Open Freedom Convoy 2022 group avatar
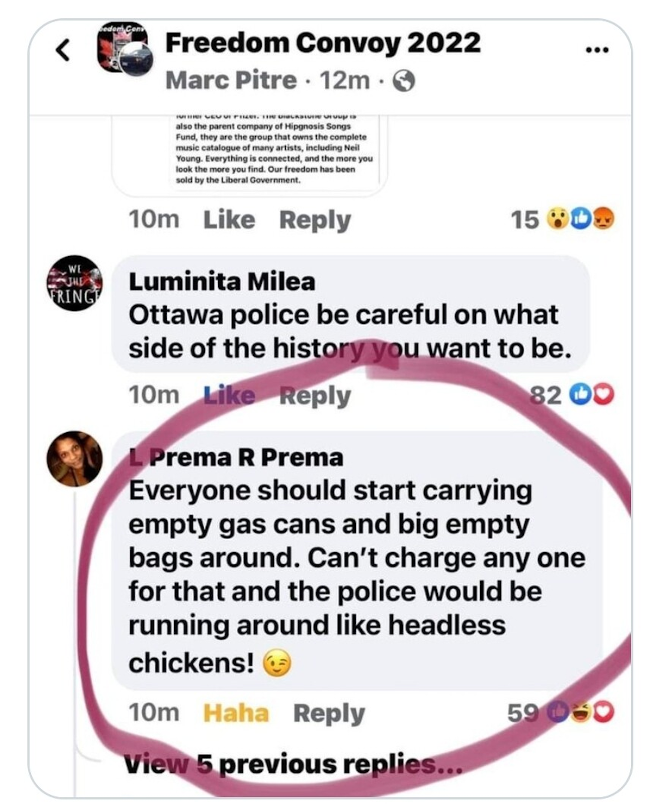 (125, 50)
